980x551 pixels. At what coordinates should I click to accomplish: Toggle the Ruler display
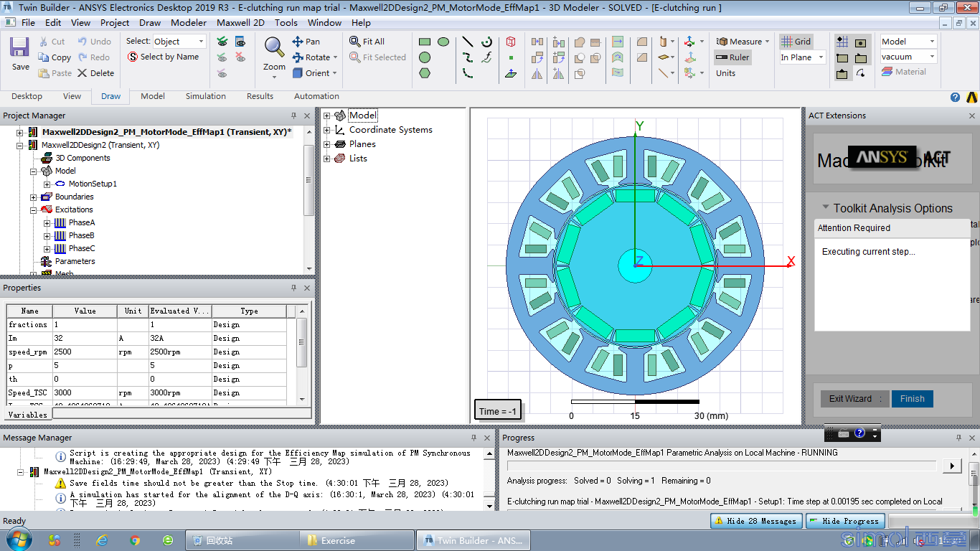point(732,57)
